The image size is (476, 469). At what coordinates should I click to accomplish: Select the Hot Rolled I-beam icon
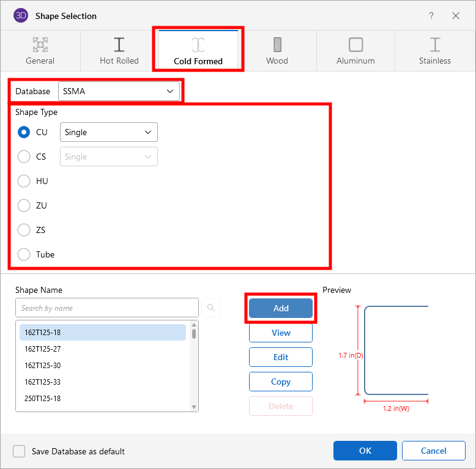click(x=119, y=45)
